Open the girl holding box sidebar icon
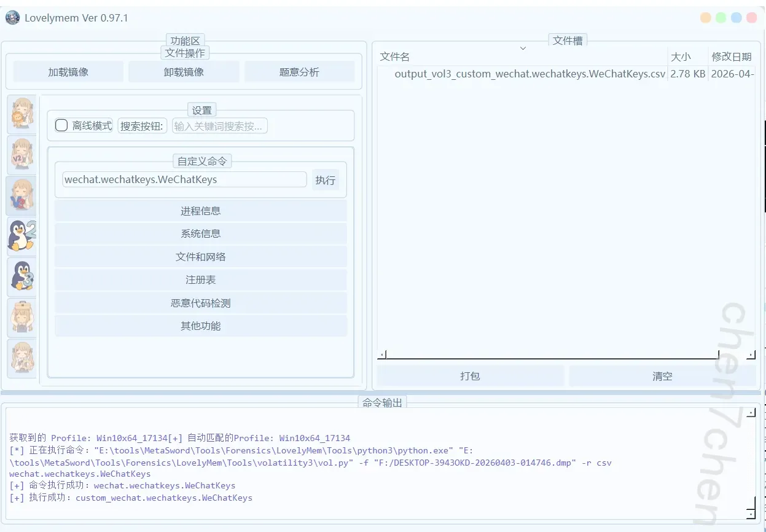Viewport: 766px width, 532px height. 22,317
